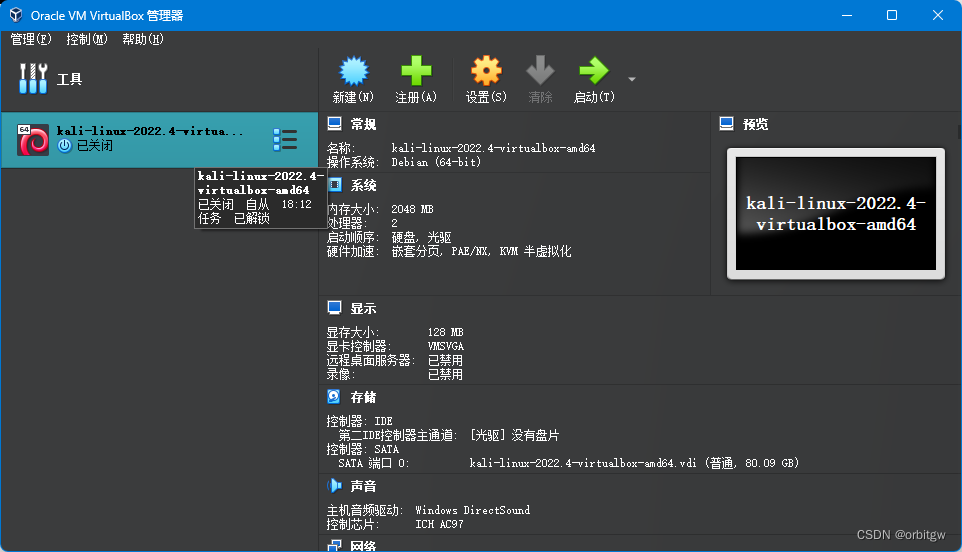Click the Discard (清除) grey arrow icon
Viewport: 962px width, 552px height.
(540, 71)
